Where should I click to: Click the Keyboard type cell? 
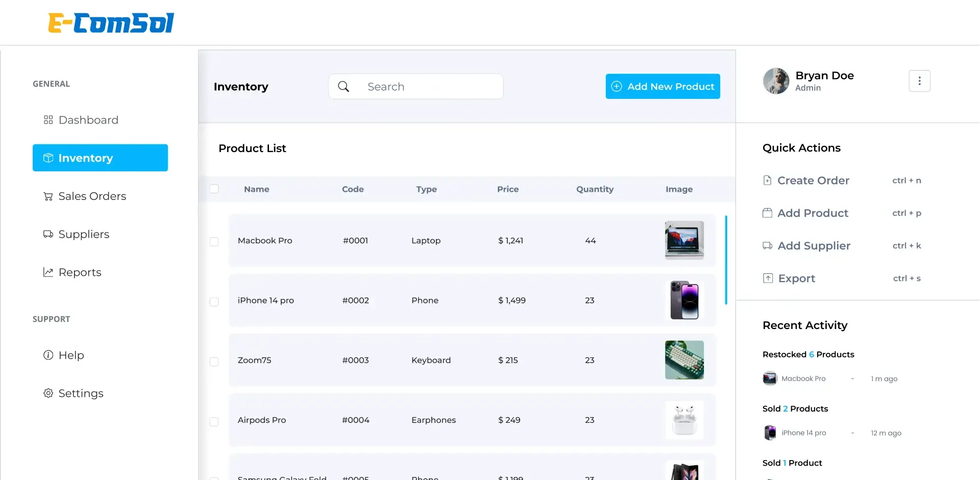point(431,360)
